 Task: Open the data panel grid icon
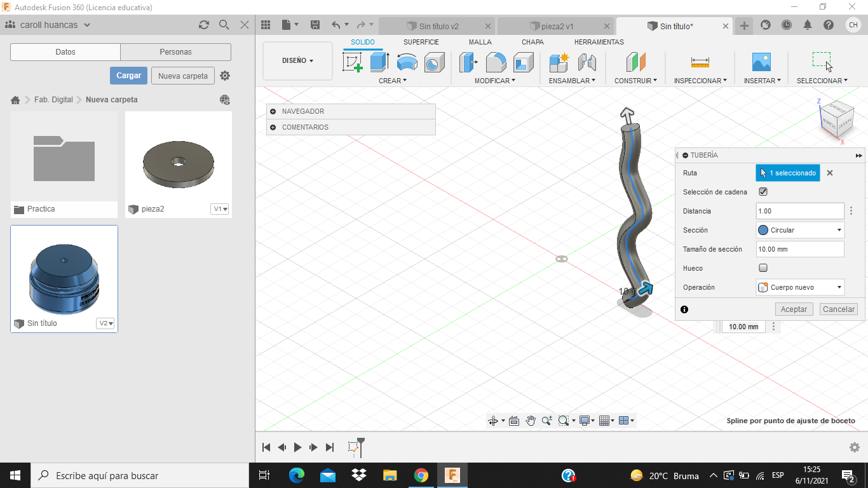[x=266, y=25]
